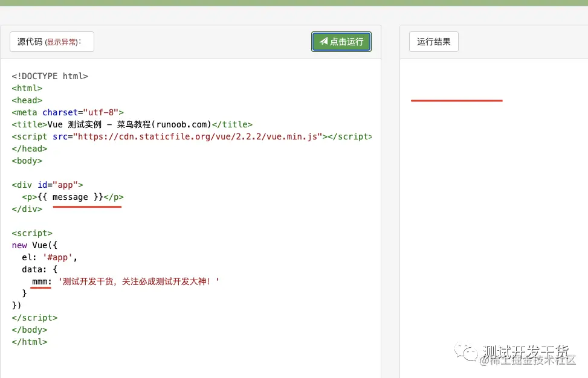Click the red-underlined mmm data property
The image size is (588, 378).
[x=40, y=281]
